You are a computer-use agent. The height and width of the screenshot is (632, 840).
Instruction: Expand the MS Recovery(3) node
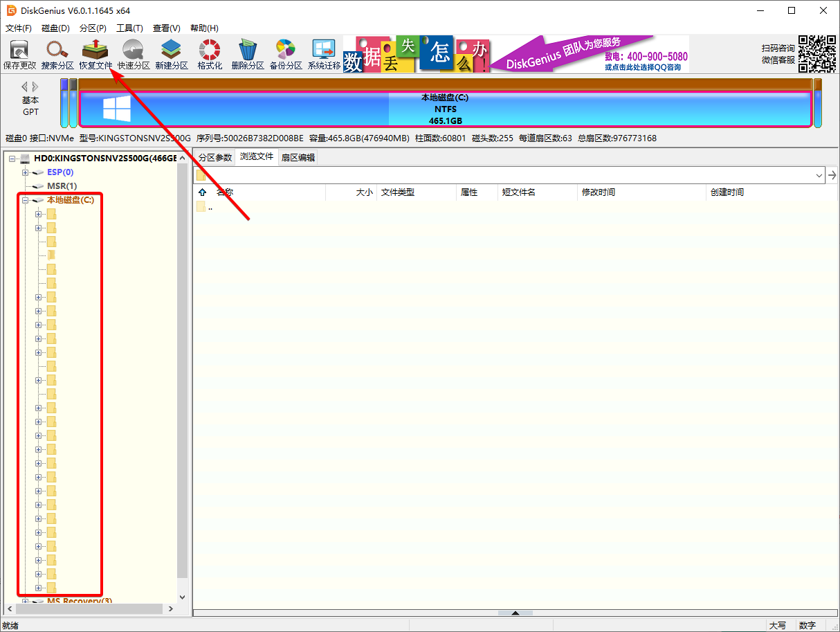[x=25, y=602]
